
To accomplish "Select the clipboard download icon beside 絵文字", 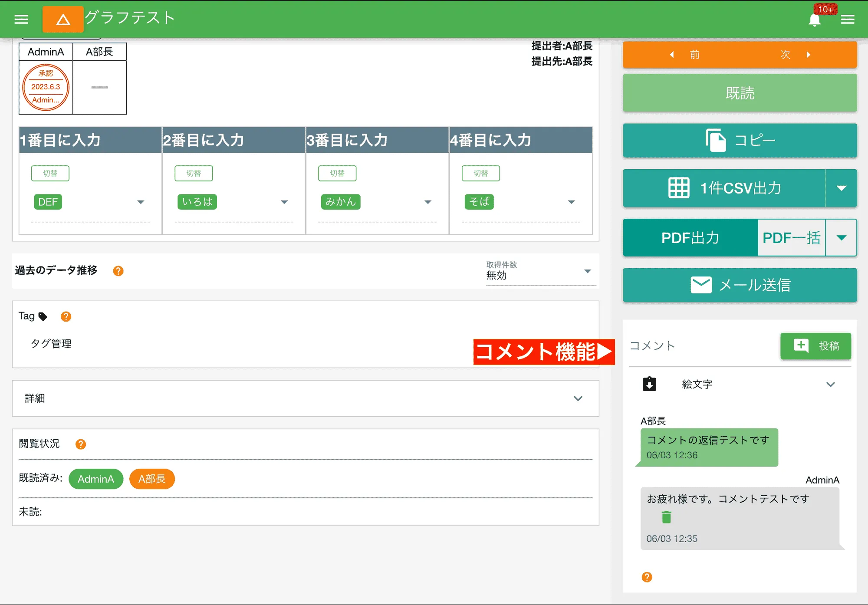I will [649, 384].
